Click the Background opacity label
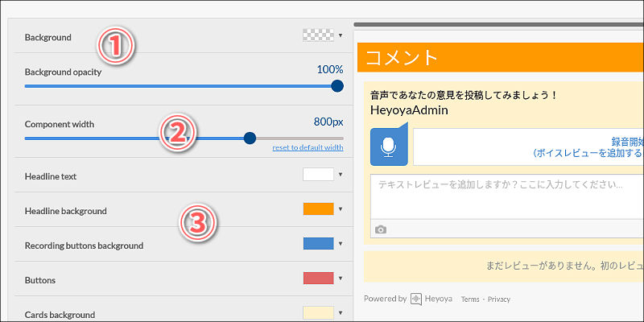The width and height of the screenshot is (644, 322). pos(63,72)
